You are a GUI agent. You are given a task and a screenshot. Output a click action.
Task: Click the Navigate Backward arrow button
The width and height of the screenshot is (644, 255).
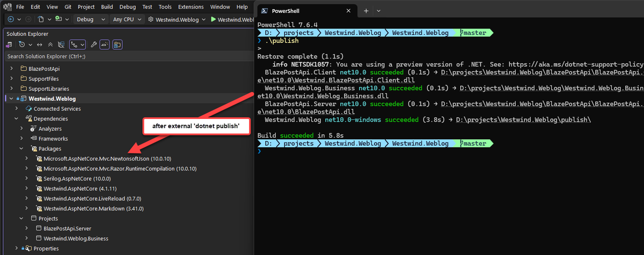pos(11,19)
